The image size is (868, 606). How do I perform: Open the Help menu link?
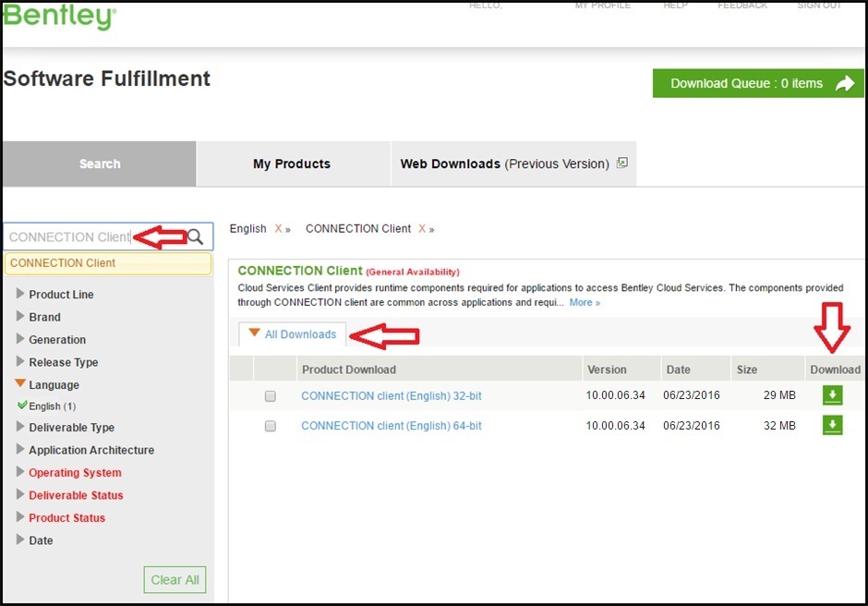[675, 6]
